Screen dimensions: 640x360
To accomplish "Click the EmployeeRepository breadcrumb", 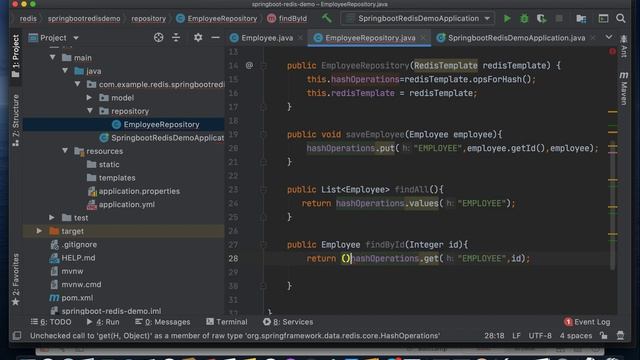I will (217, 18).
